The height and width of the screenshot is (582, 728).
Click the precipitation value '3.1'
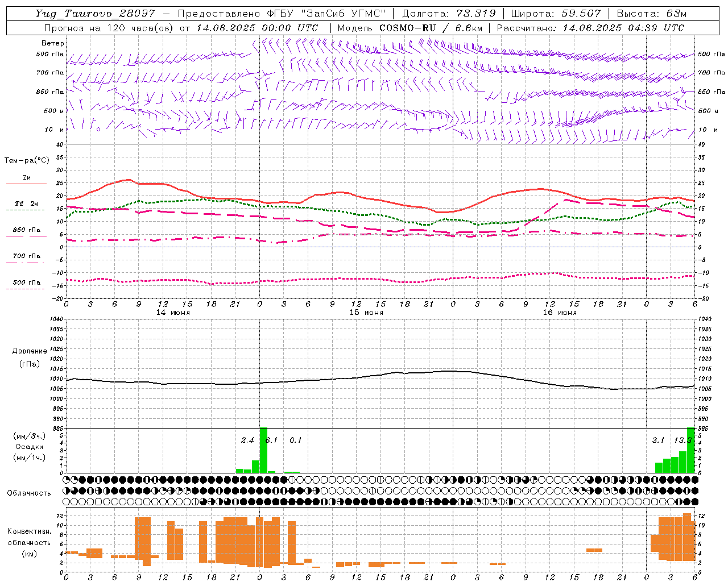(x=658, y=440)
